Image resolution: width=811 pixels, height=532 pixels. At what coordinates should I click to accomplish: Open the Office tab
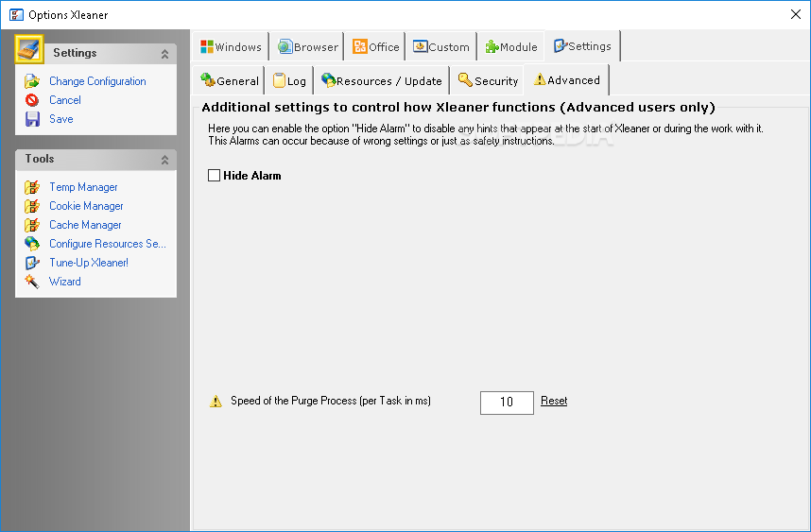click(376, 47)
